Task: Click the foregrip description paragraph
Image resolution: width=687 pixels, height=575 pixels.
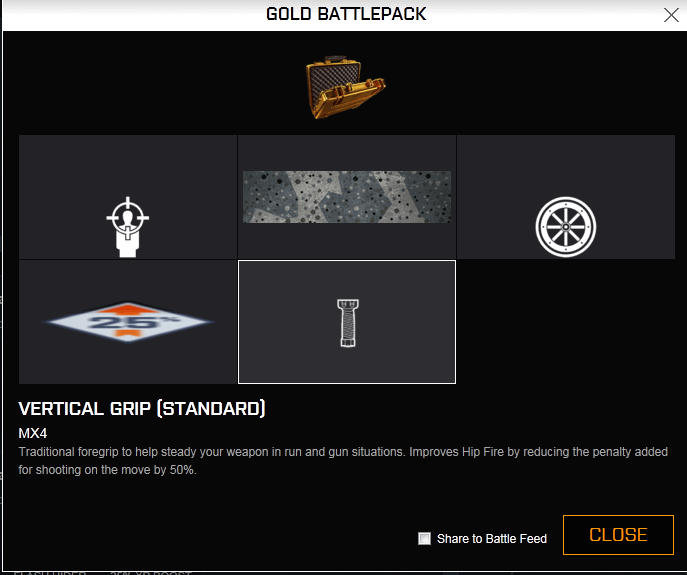Action: coord(343,461)
